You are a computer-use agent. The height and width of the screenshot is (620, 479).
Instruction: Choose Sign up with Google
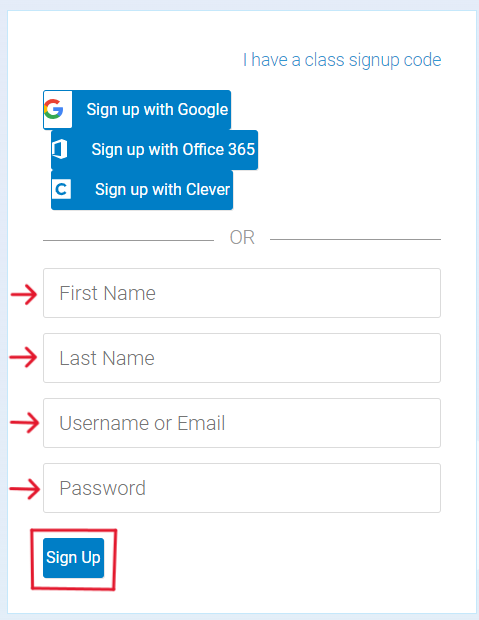137,110
